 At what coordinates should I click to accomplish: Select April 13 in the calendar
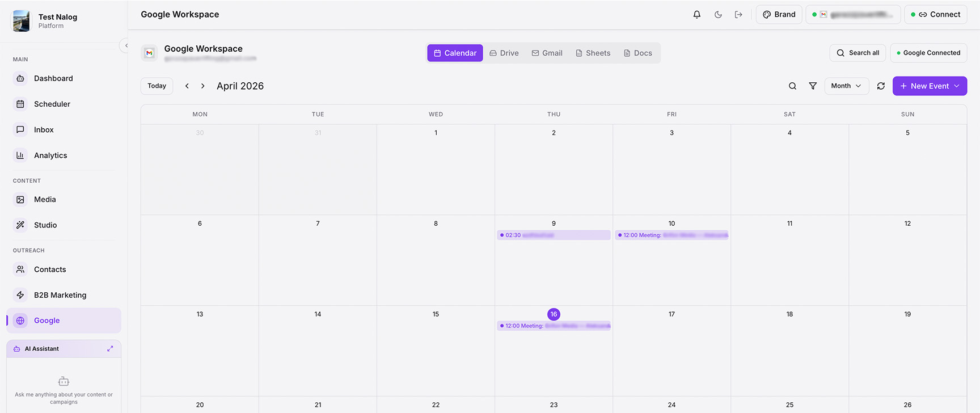(200, 314)
